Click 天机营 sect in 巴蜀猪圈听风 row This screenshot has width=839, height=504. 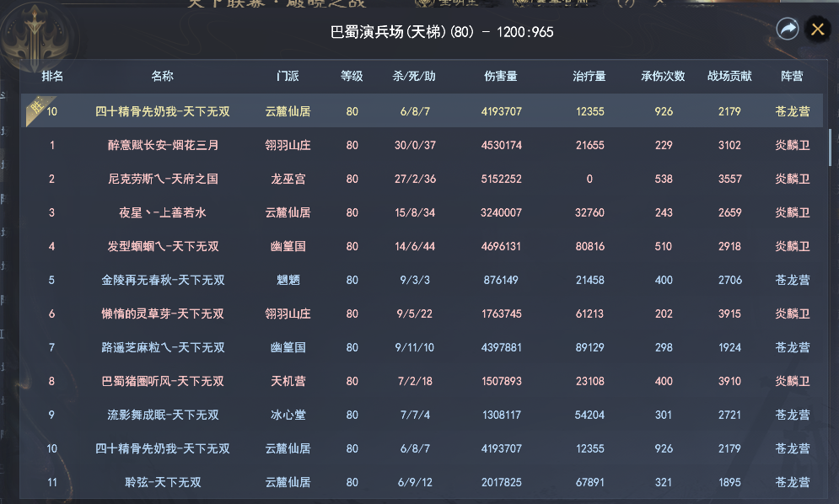(x=288, y=381)
